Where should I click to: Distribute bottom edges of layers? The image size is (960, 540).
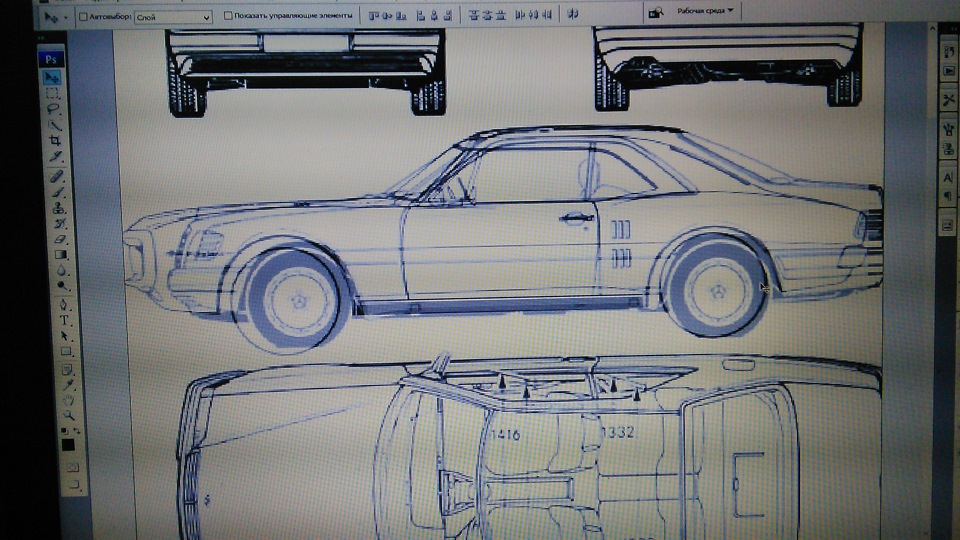click(501, 15)
